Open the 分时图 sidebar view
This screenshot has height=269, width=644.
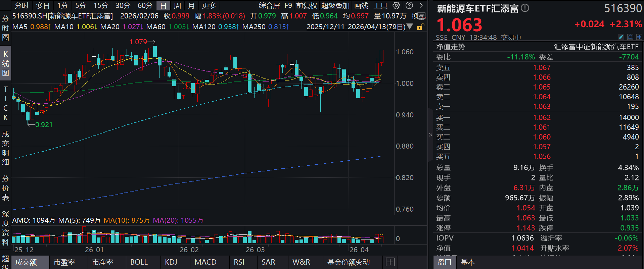pyautogui.click(x=5, y=28)
